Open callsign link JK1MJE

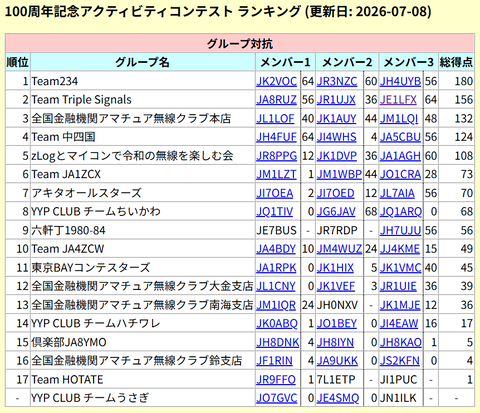pos(400,305)
